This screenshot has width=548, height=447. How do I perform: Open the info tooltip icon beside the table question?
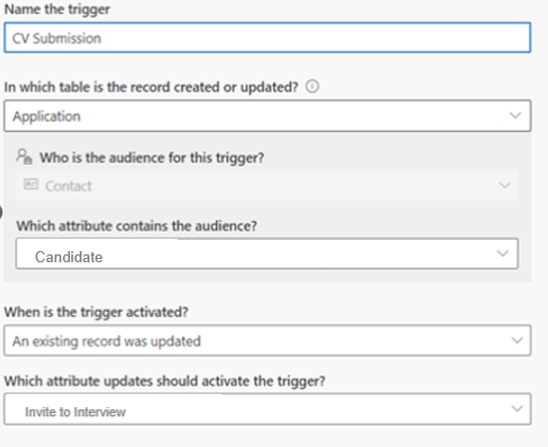[x=312, y=86]
